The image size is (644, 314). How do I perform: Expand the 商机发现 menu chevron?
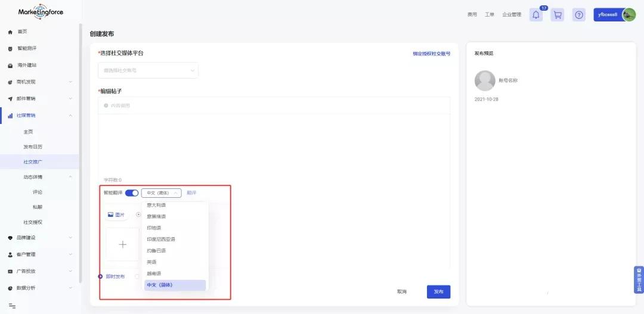point(70,82)
